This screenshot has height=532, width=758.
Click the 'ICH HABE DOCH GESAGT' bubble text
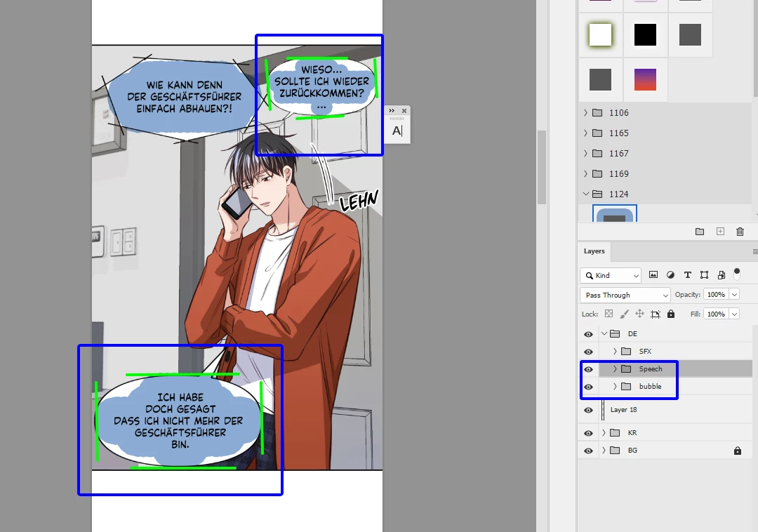179,420
